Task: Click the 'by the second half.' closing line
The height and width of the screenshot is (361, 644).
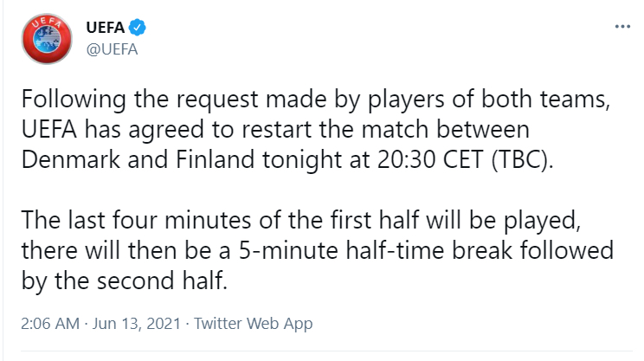Action: coord(125,280)
